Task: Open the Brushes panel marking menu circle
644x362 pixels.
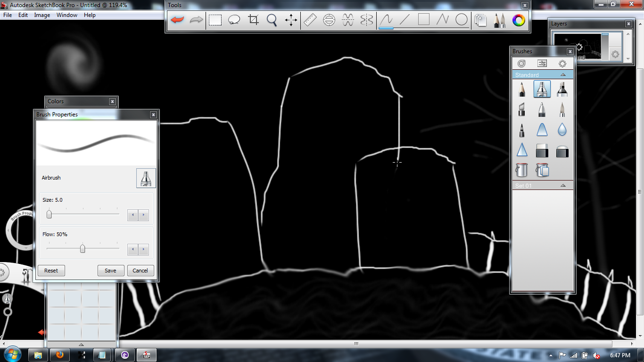Action: tap(562, 63)
